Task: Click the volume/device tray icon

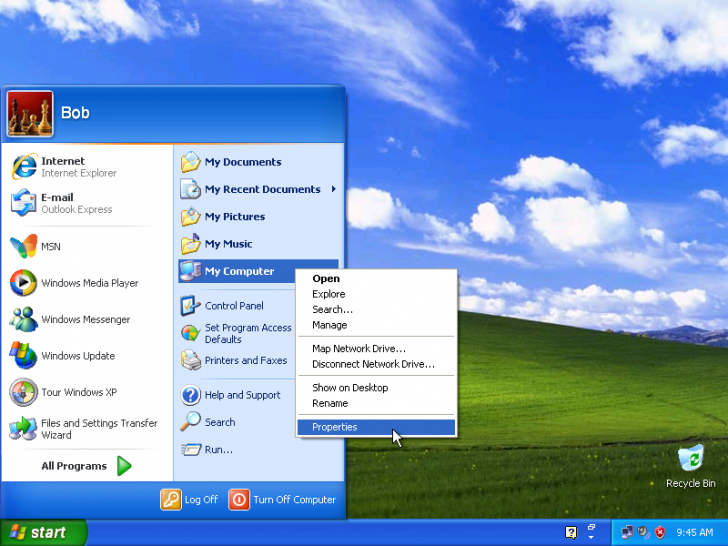Action: point(644,532)
